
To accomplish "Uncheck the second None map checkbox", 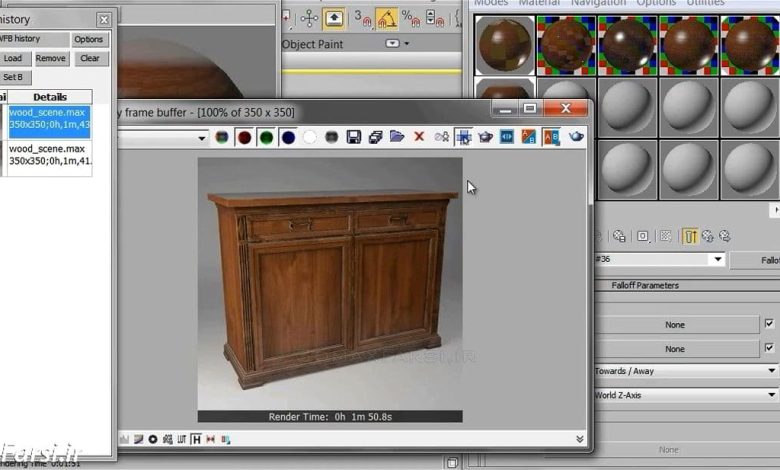I will coord(769,348).
